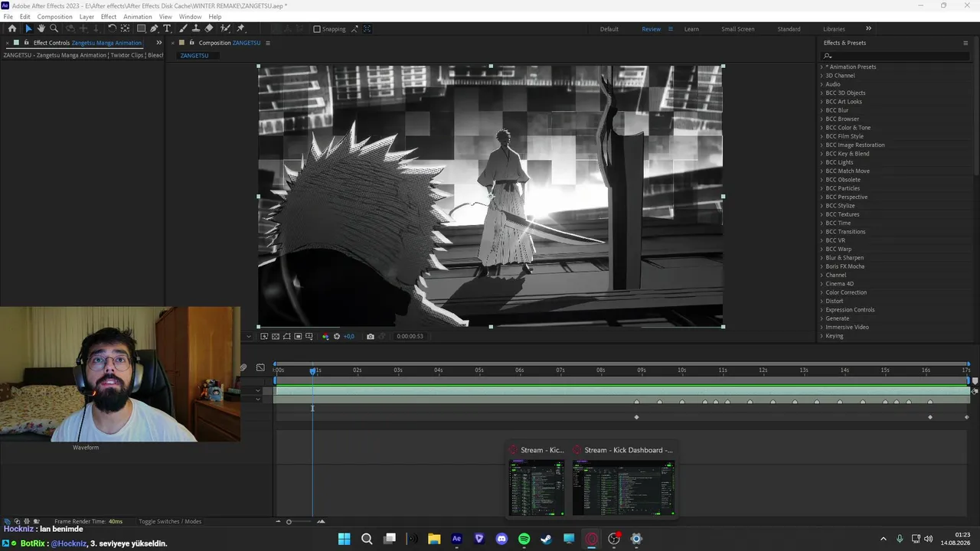
Task: Switch to the Libraries workspace
Action: click(x=834, y=29)
